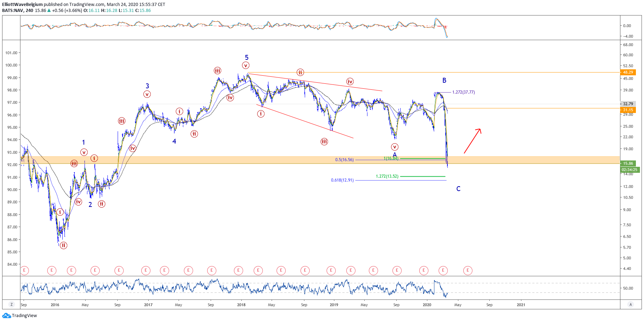This screenshot has width=644, height=322.
Task: Click the ElliottWaveBelgium author name
Action: (x=23, y=5)
